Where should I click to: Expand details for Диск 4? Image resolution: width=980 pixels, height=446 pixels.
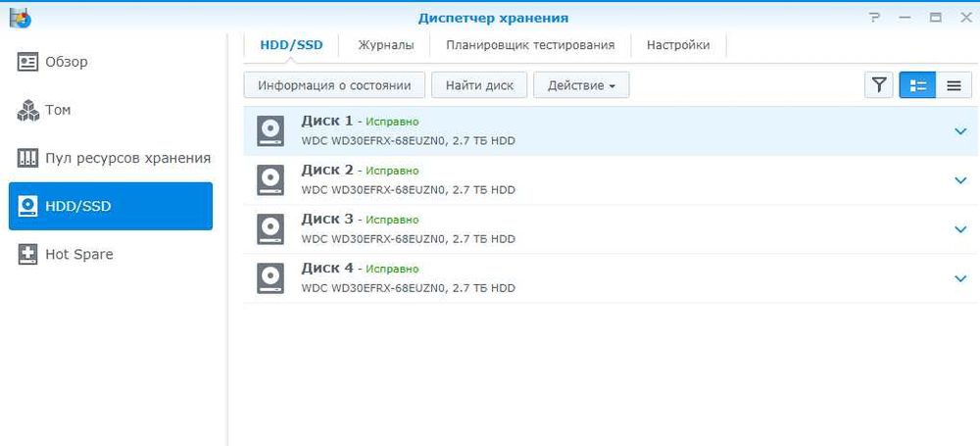click(960, 278)
